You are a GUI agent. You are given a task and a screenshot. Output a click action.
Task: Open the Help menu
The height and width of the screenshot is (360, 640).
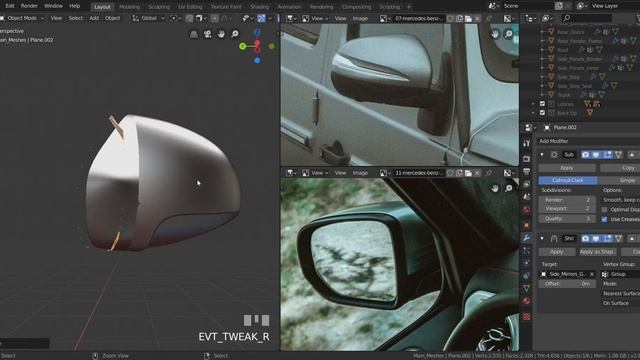(x=74, y=6)
